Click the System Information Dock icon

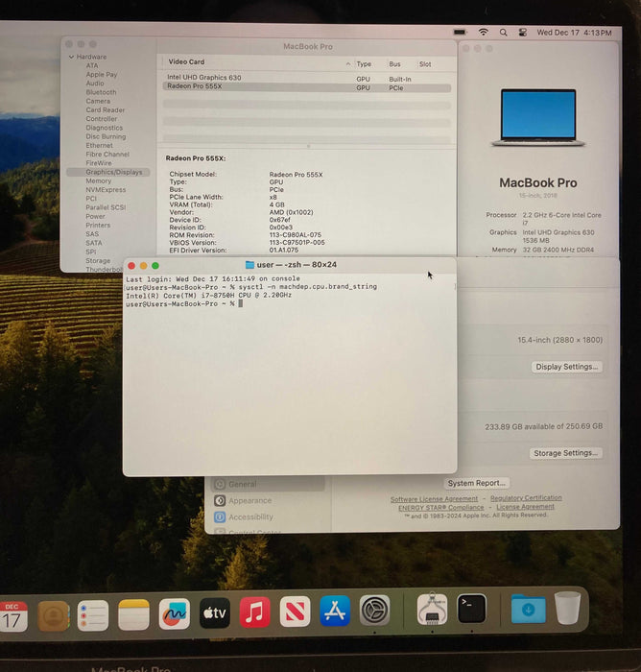[432, 609]
